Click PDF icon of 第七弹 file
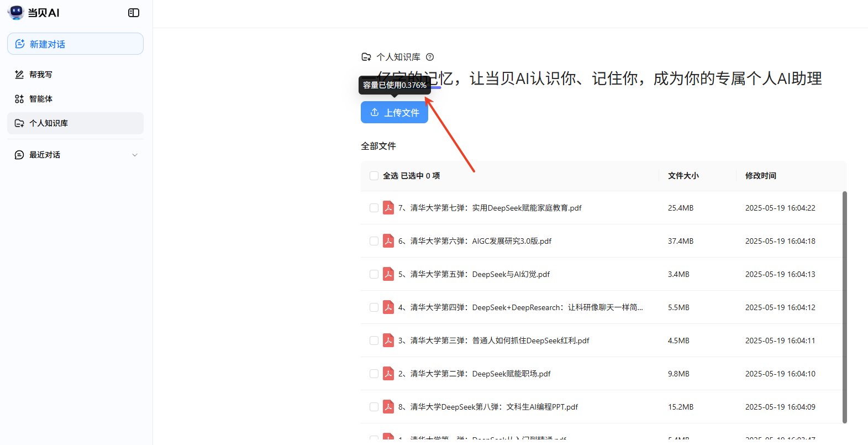 388,208
